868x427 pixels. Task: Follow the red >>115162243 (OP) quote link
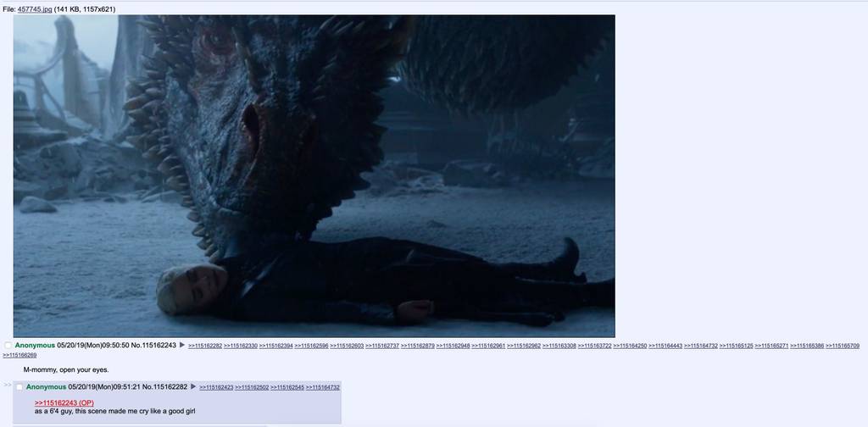64,402
